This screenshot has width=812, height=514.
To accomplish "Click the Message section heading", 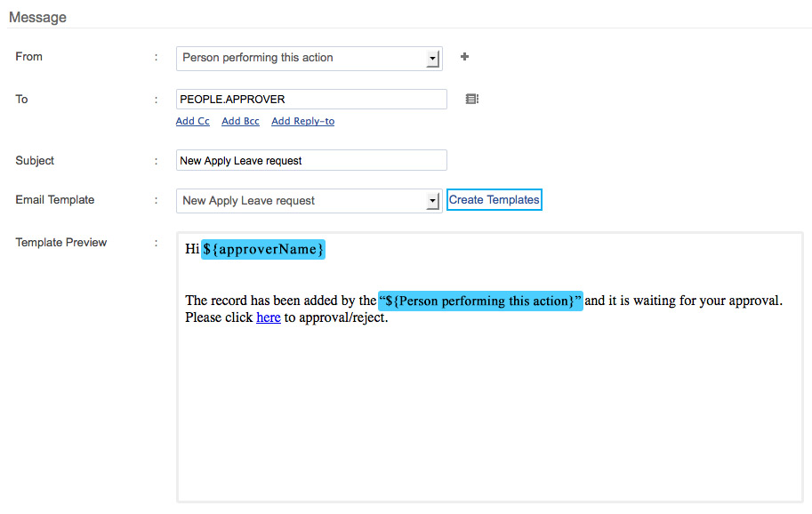I will coord(37,17).
